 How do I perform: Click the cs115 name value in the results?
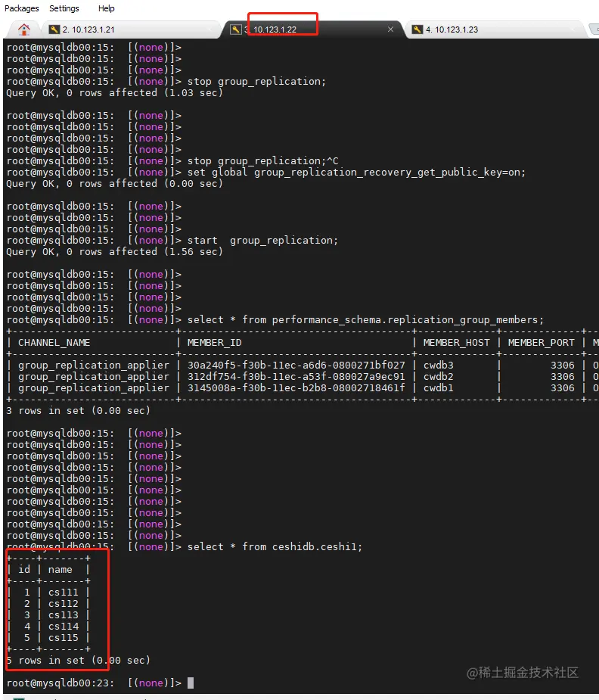64,637
